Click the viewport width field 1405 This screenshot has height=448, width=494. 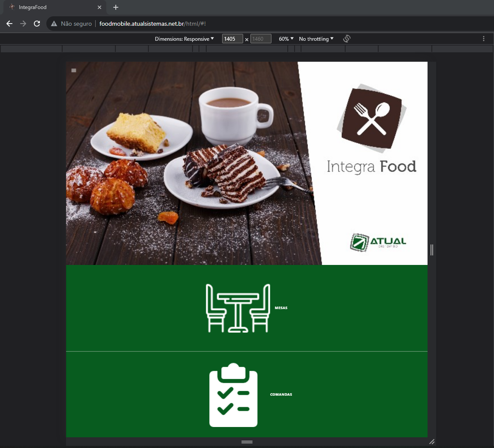click(x=232, y=39)
